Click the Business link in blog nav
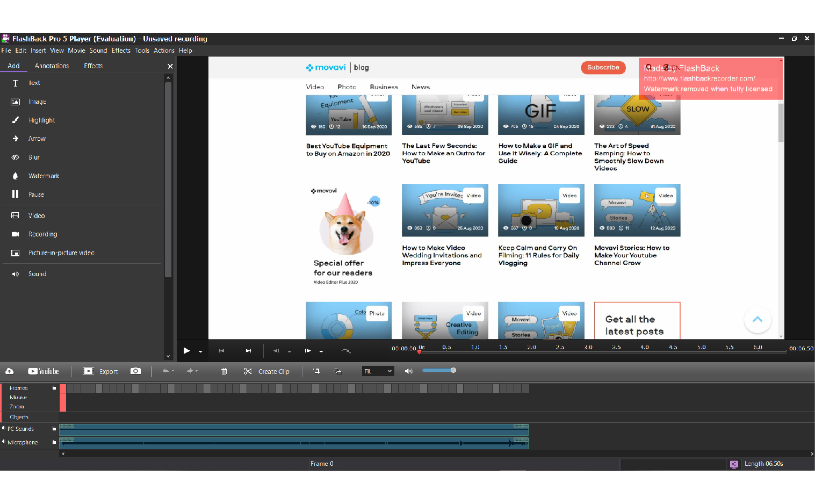The height and width of the screenshot is (504, 815). [384, 87]
